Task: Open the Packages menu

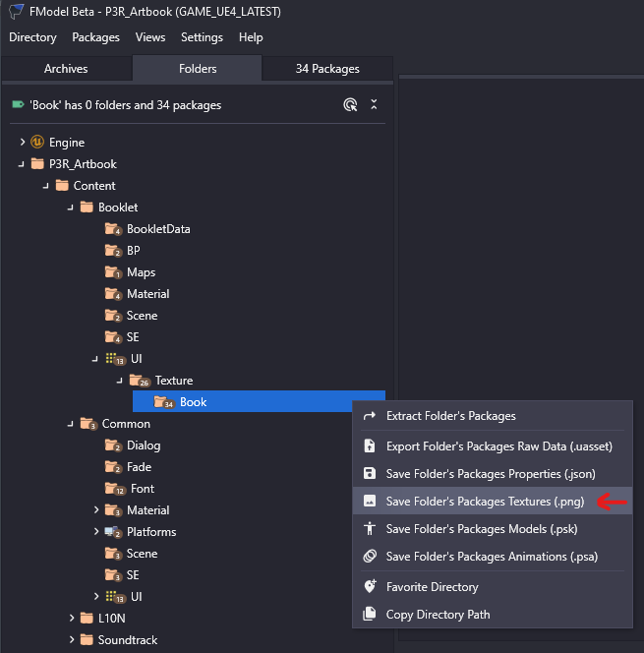Action: tap(95, 37)
